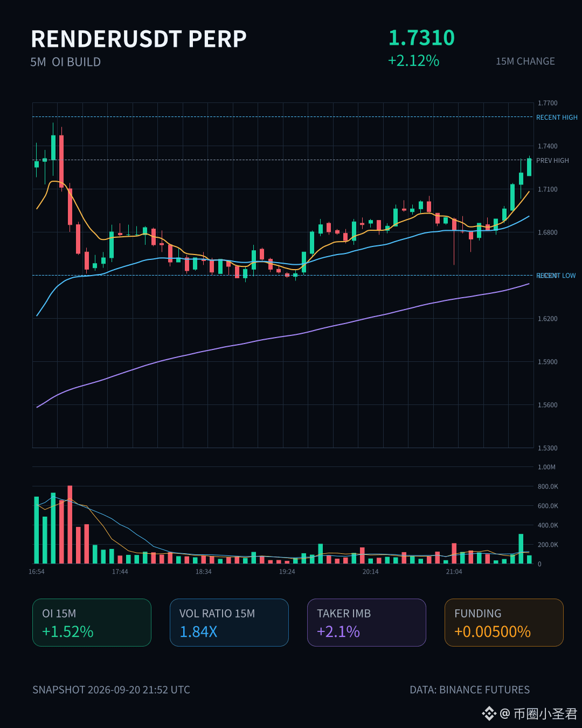Click the Binance logo icon in watermark
582x728 pixels.
click(489, 713)
